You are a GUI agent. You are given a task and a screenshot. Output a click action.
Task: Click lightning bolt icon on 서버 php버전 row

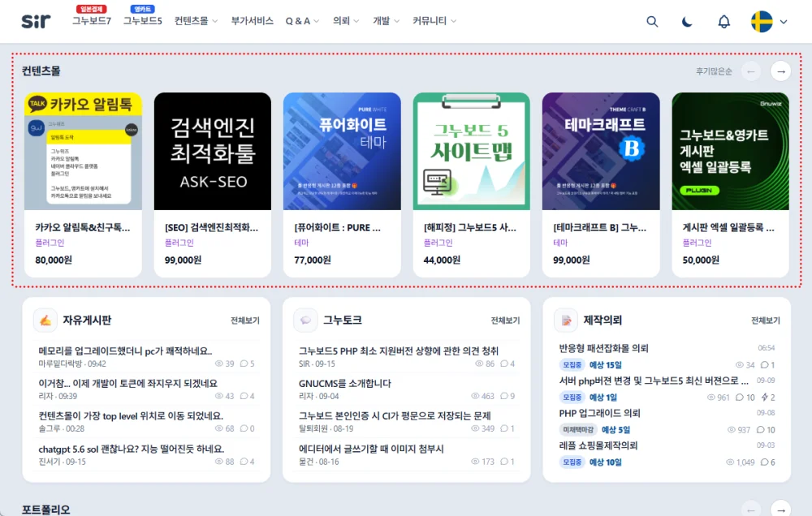764,397
